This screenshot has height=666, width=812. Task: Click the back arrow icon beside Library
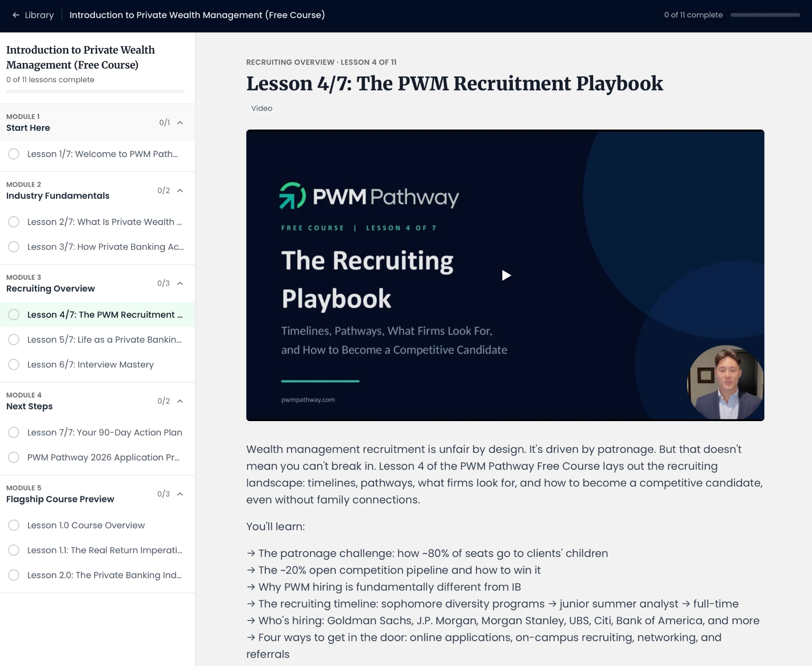click(x=16, y=15)
